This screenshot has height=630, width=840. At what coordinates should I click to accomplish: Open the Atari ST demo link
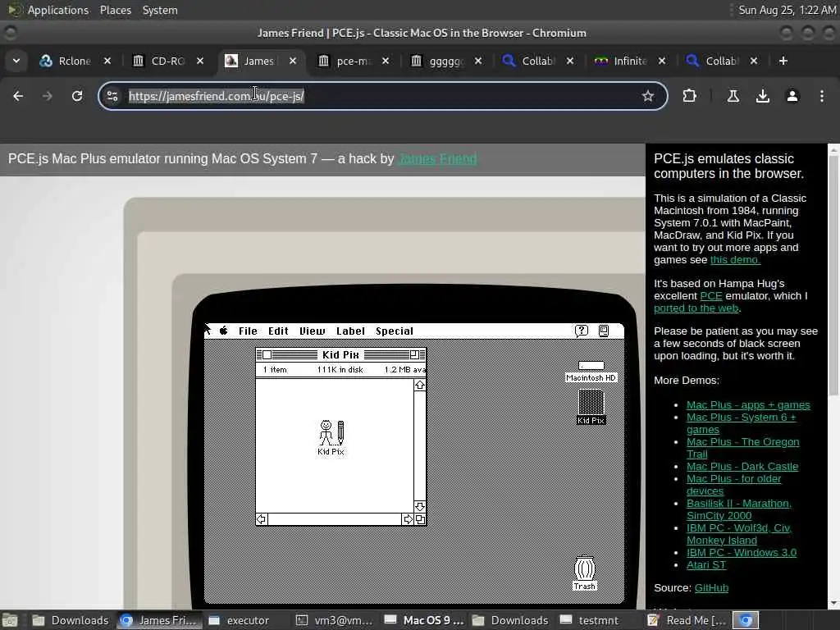(x=706, y=565)
